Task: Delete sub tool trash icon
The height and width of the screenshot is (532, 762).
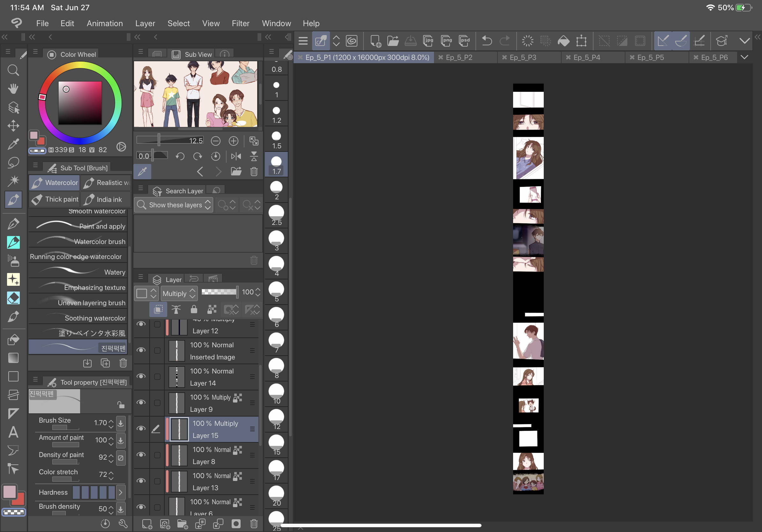Action: click(123, 363)
